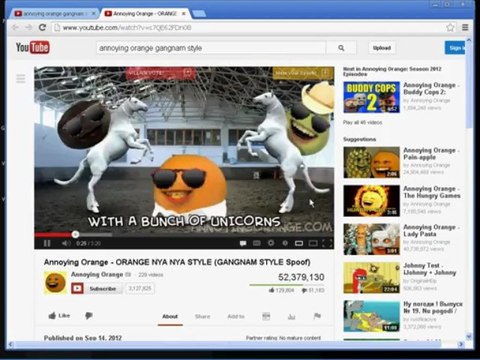The height and width of the screenshot is (360, 480).
Task: Click the yellow annotation box in the video
Action: (x=303, y=73)
